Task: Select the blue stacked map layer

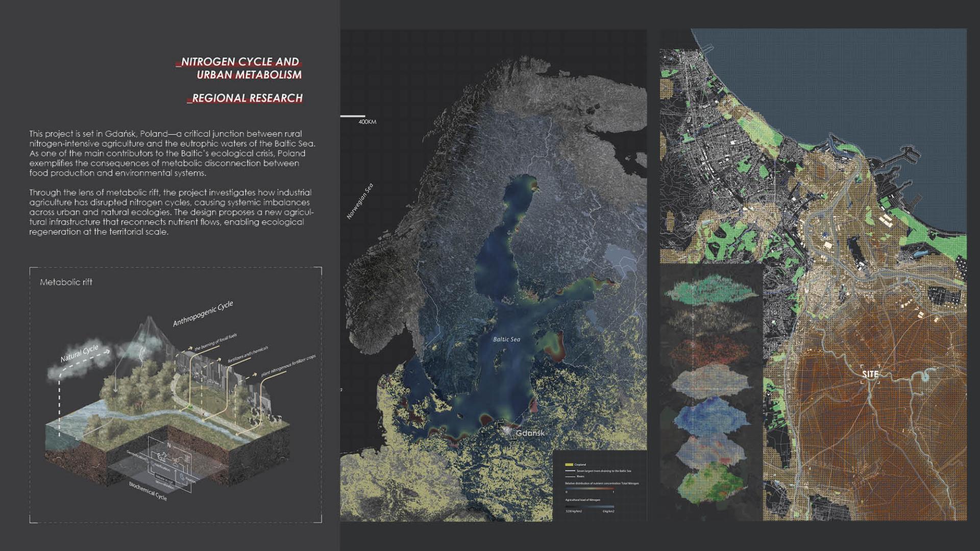Action: click(x=710, y=416)
